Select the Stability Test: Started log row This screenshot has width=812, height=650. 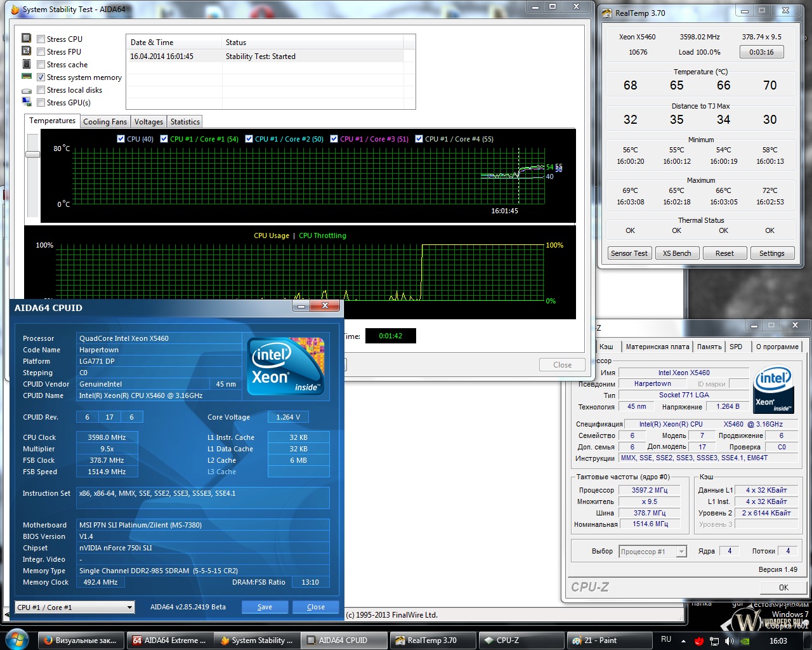(265, 56)
